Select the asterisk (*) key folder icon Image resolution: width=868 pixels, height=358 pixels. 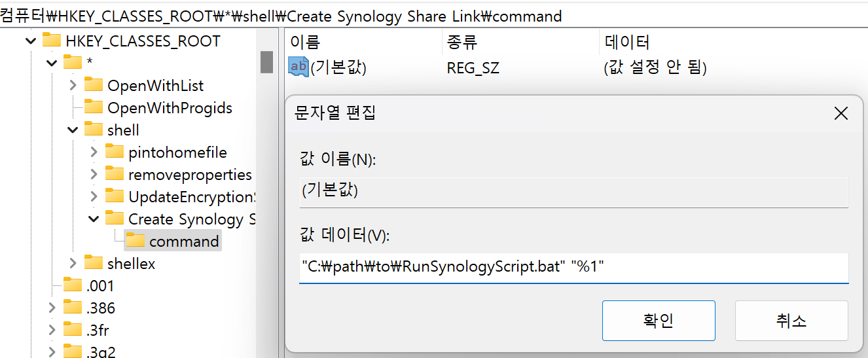click(73, 63)
